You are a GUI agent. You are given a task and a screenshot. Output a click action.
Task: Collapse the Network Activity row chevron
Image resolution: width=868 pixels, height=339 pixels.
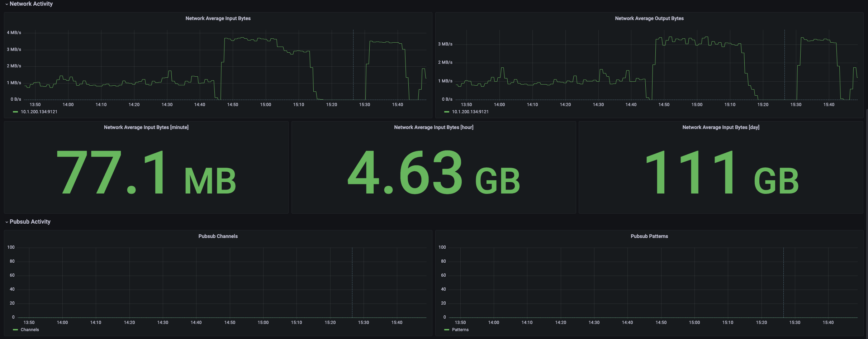pos(6,4)
